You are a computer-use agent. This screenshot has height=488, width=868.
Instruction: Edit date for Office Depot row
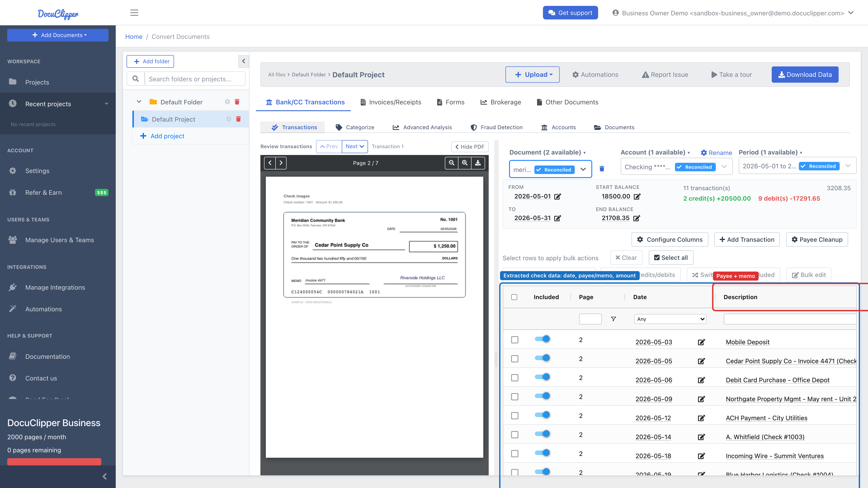tap(701, 380)
